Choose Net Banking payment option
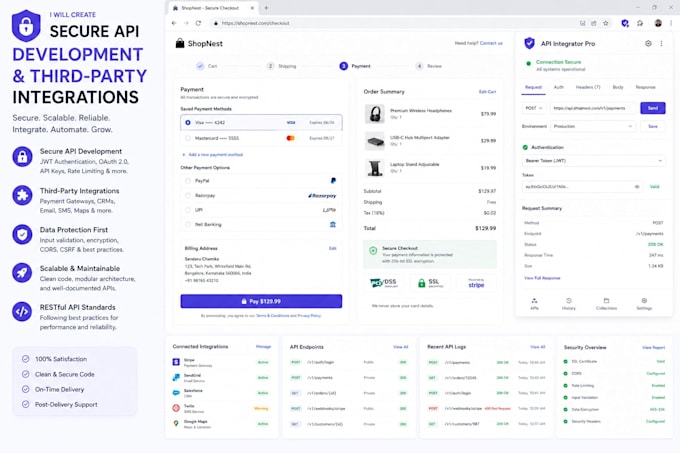The height and width of the screenshot is (453, 680). [261, 225]
